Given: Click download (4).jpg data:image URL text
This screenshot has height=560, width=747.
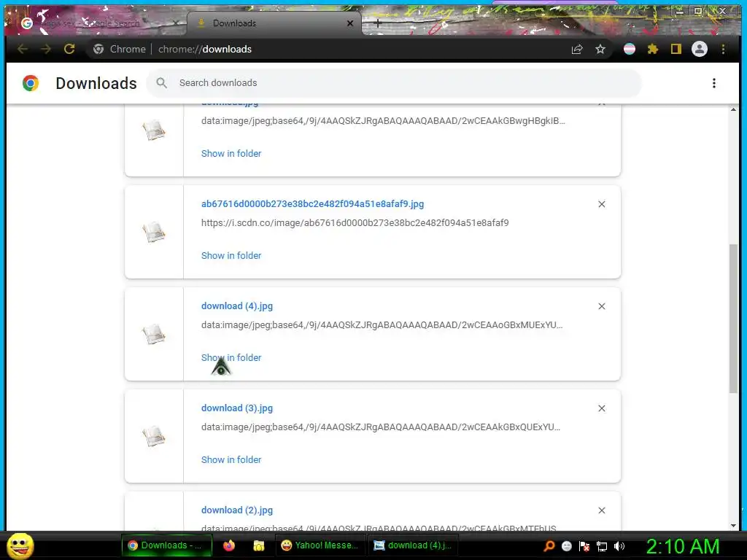Looking at the screenshot, I should [x=382, y=324].
